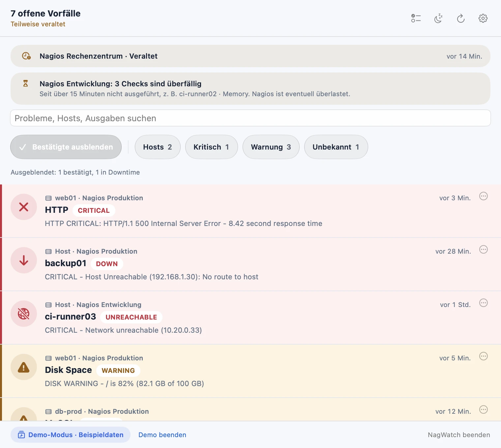Toggle 'Bestätigte ausblenden' filter
This screenshot has width=501, height=448.
[x=66, y=147]
